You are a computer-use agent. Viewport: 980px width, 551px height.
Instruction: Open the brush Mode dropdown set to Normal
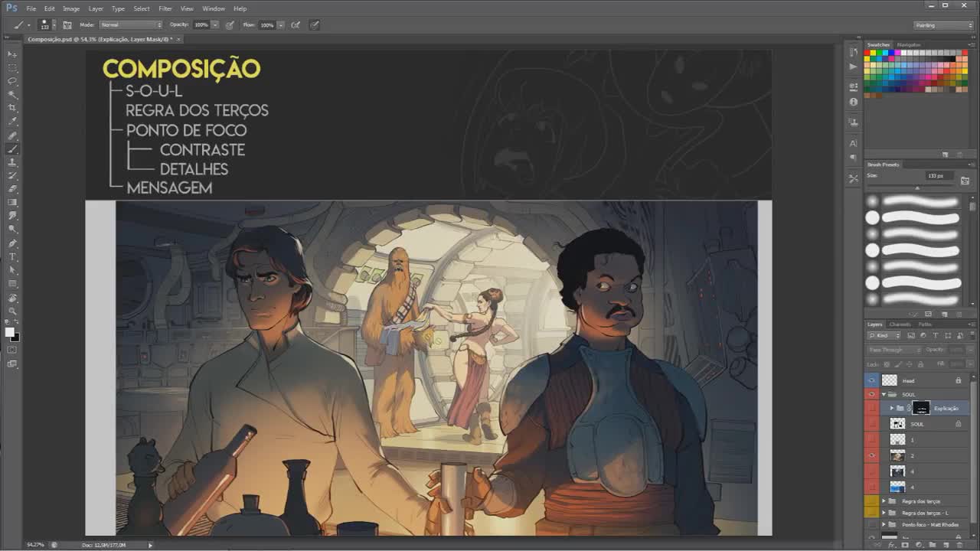[x=131, y=24]
